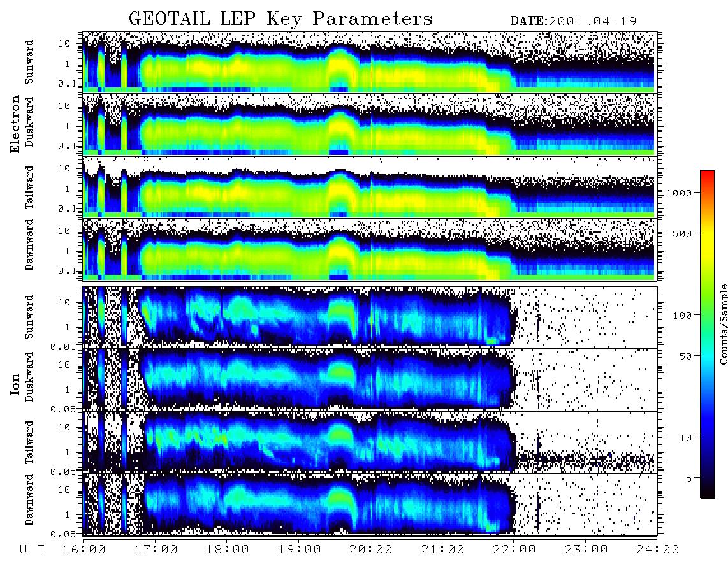The image size is (728, 561).
Task: Select the 17:00 time tick label
Action: pos(156,550)
